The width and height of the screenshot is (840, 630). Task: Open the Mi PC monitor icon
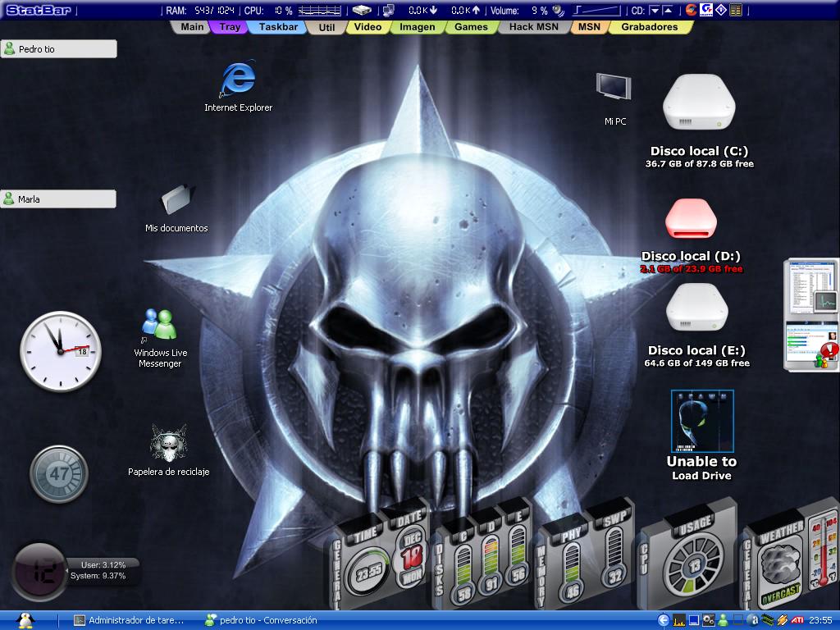(614, 87)
